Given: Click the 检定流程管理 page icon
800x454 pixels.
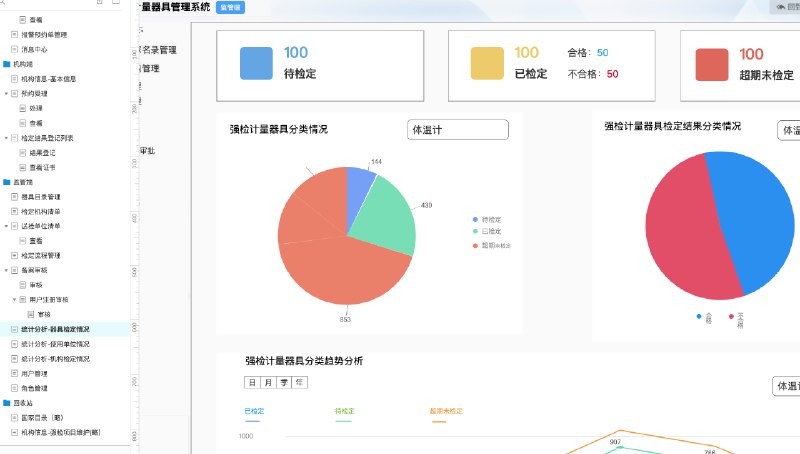Looking at the screenshot, I should pyautogui.click(x=14, y=256).
